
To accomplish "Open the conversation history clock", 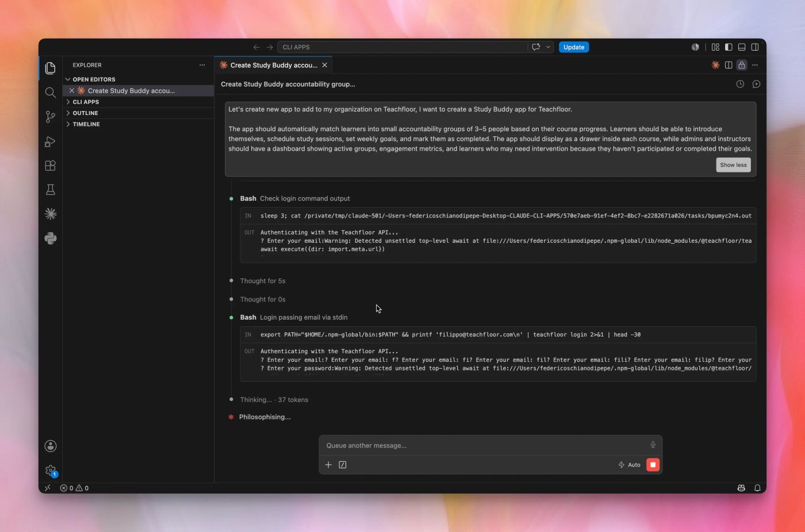I will pos(740,84).
